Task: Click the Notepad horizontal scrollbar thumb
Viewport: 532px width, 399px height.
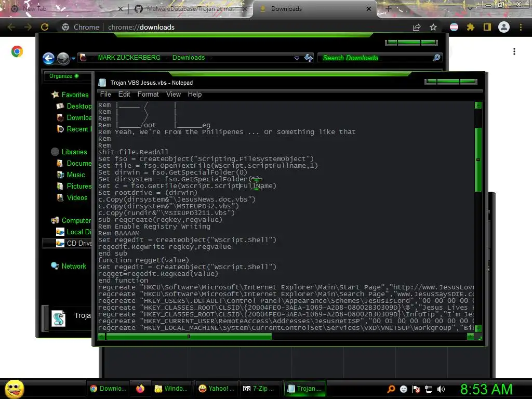Action: pyautogui.click(x=189, y=337)
